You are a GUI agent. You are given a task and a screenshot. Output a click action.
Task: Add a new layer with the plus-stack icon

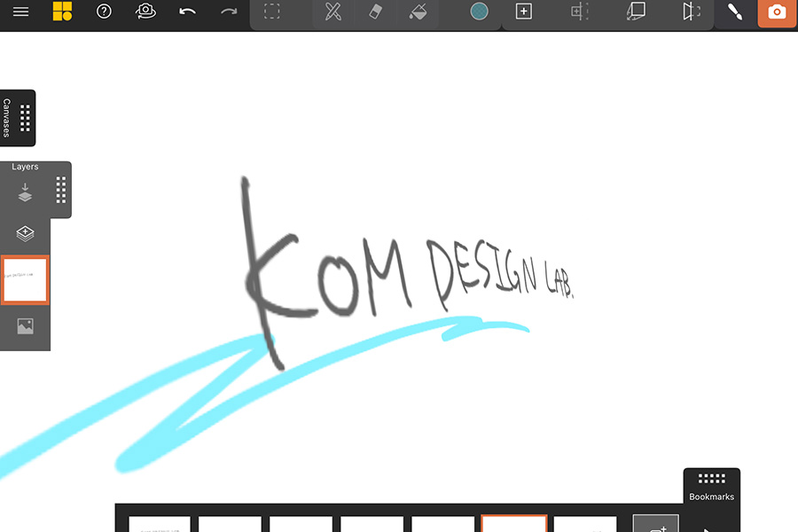click(25, 234)
